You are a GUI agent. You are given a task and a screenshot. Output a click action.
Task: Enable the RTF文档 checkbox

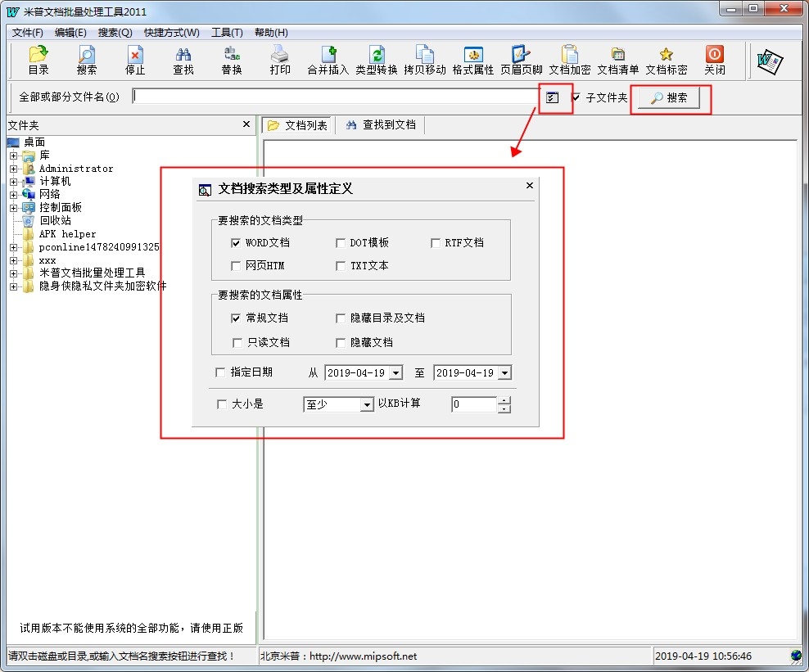click(x=436, y=243)
